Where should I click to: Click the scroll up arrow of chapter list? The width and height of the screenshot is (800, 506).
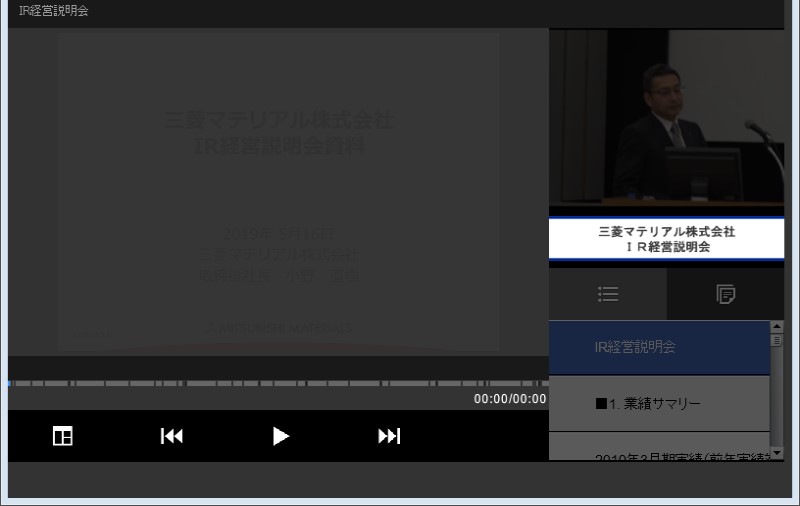(x=777, y=326)
